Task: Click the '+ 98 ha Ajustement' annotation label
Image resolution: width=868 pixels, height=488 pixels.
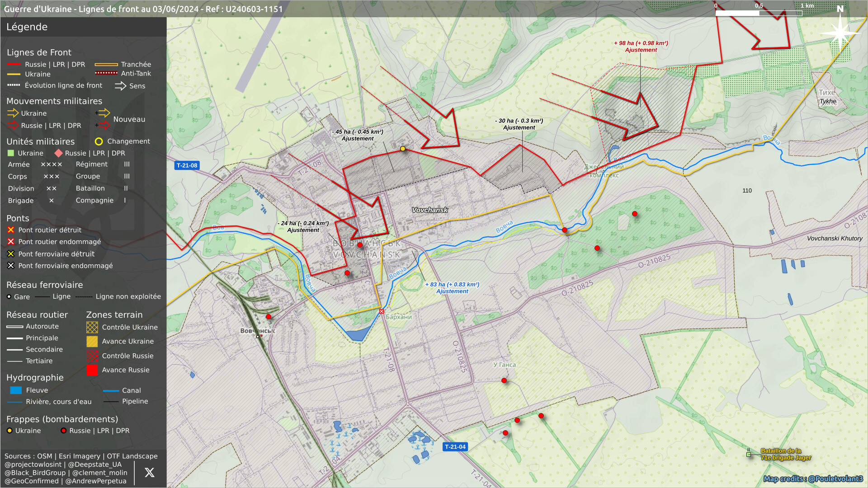Action: tap(641, 47)
